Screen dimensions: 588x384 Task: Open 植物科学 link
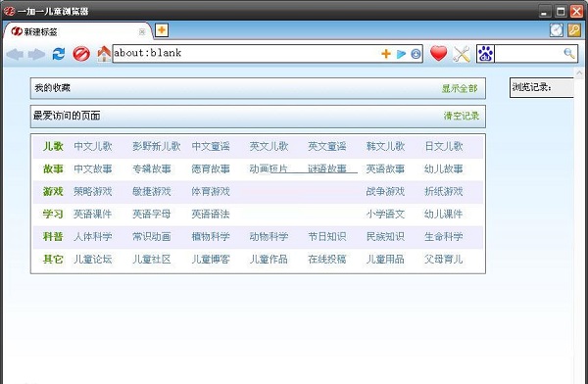[x=211, y=236]
